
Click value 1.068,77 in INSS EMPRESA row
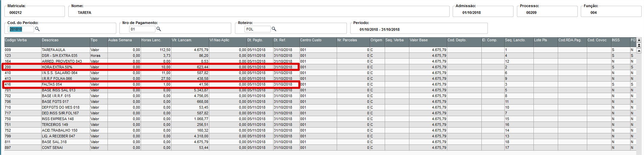pos(201,119)
